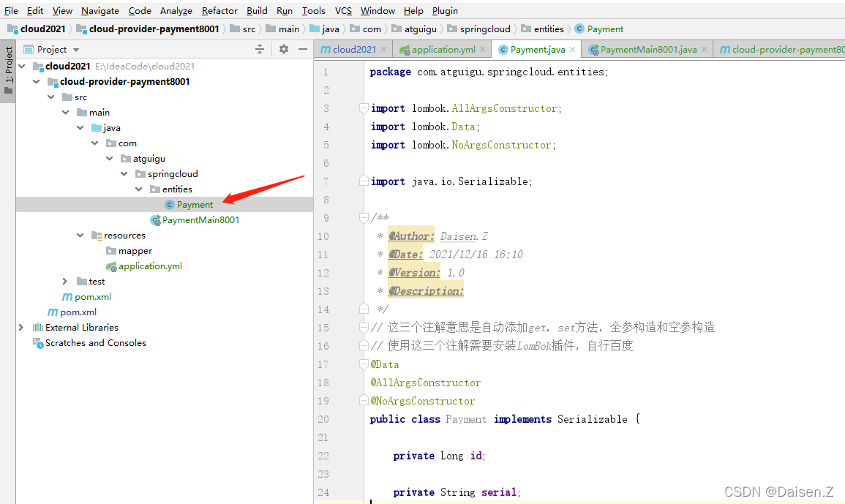
Task: Expand External Libraries node
Action: [x=21, y=328]
